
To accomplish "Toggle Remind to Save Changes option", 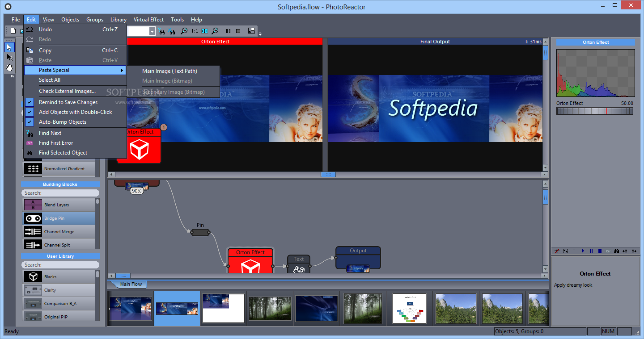I will tap(76, 102).
